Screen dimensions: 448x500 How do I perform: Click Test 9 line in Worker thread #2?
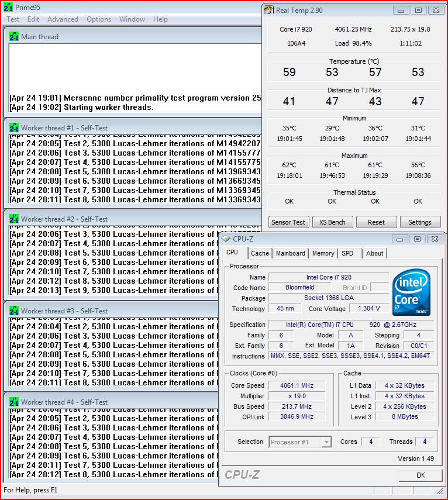(114, 290)
